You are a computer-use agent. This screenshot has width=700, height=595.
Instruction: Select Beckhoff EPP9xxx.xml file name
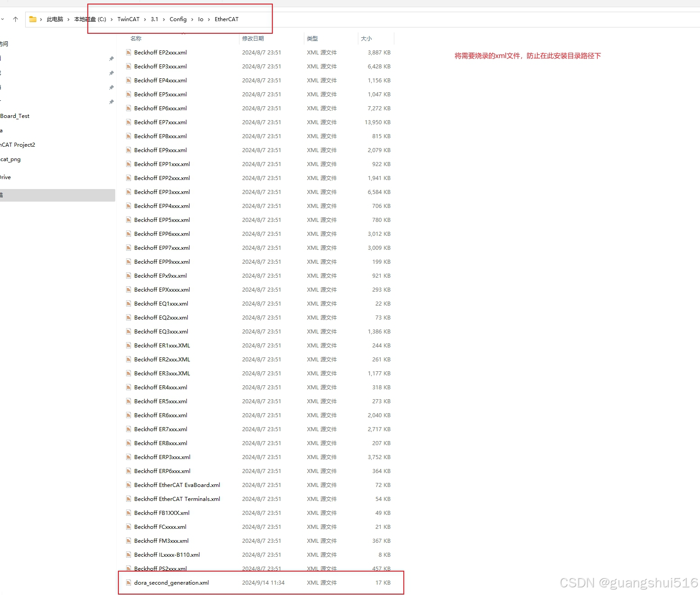(162, 262)
